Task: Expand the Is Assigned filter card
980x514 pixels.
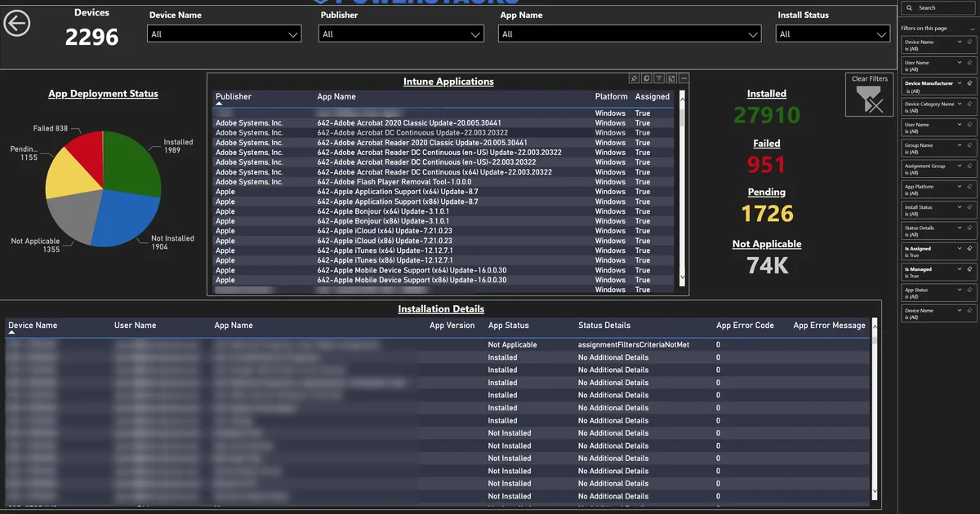Action: tap(960, 248)
